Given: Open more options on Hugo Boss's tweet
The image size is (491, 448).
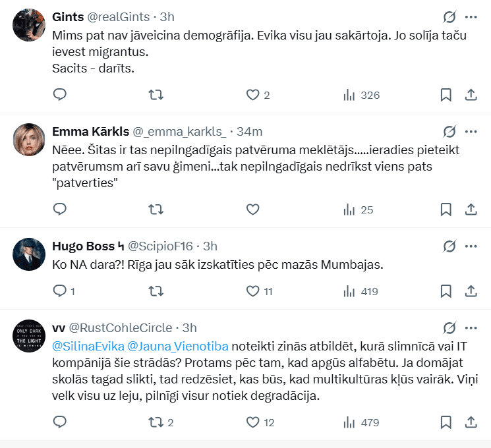Looking at the screenshot, I should [471, 246].
